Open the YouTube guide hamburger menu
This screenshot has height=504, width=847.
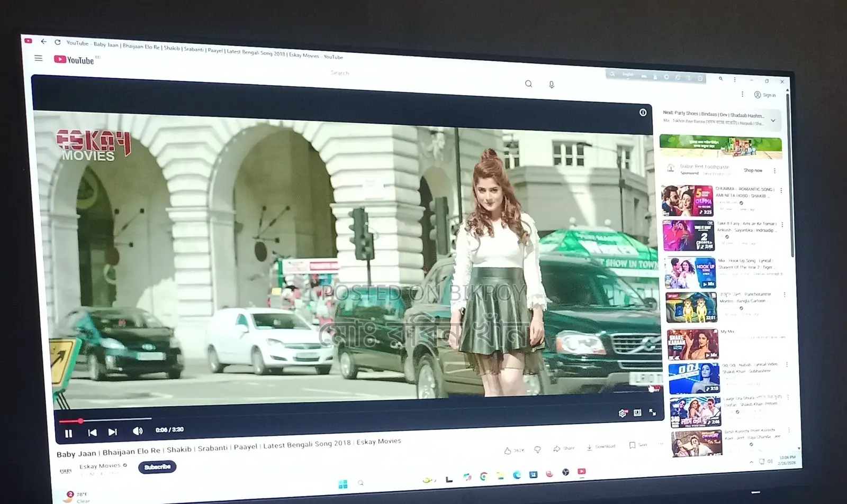39,58
